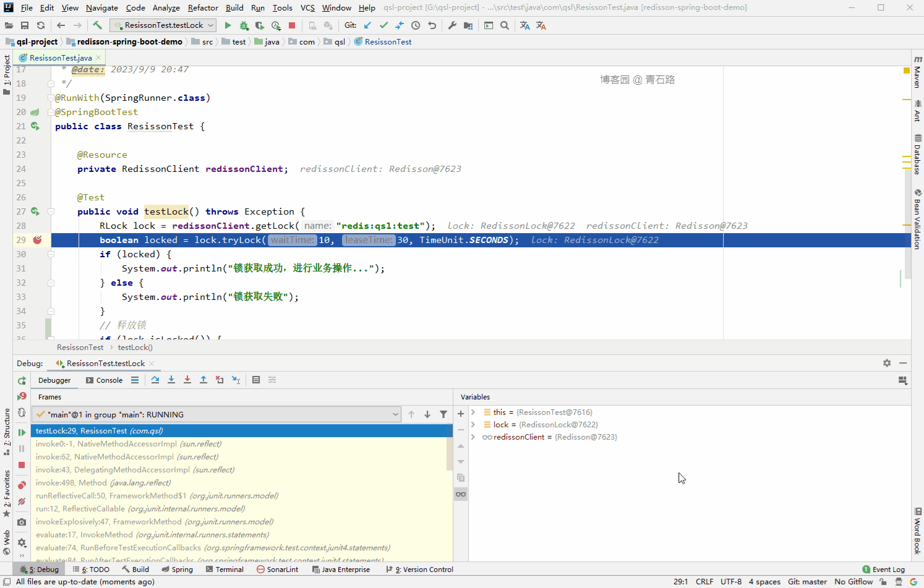The height and width of the screenshot is (588, 924).
Task: Click Step Over icon in debugger
Action: 155,380
